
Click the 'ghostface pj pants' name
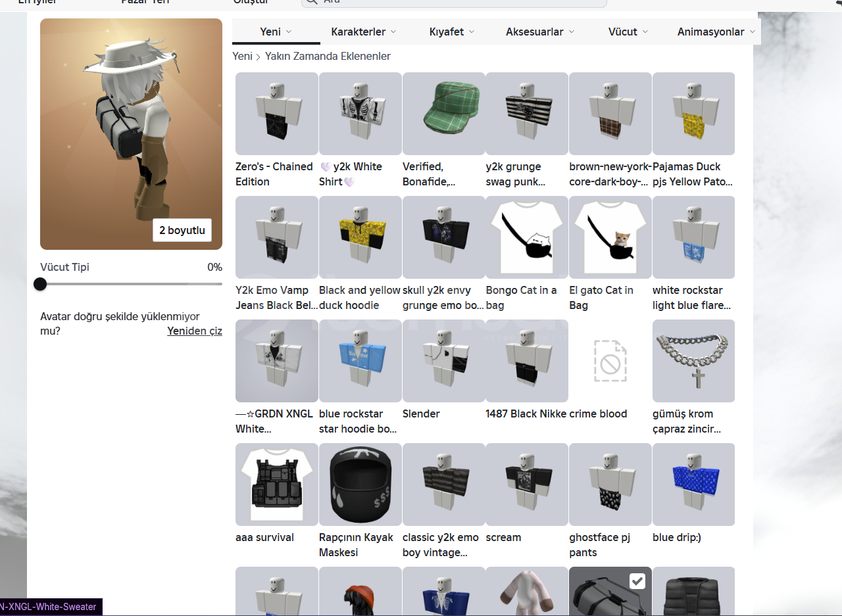(x=600, y=545)
